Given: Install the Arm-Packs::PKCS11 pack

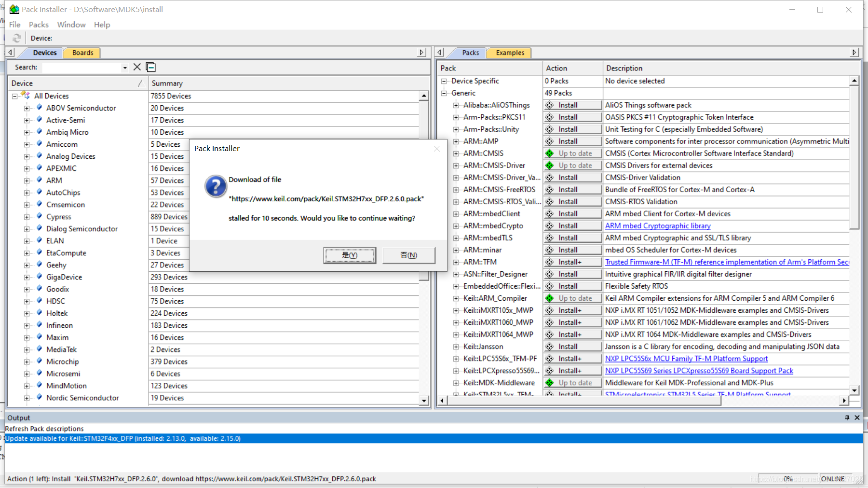Looking at the screenshot, I should click(x=572, y=117).
